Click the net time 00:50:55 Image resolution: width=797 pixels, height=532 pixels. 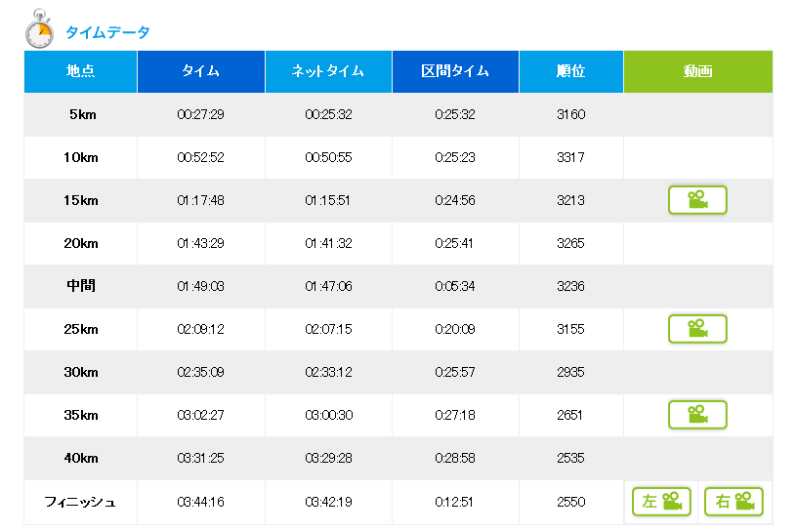[328, 157]
